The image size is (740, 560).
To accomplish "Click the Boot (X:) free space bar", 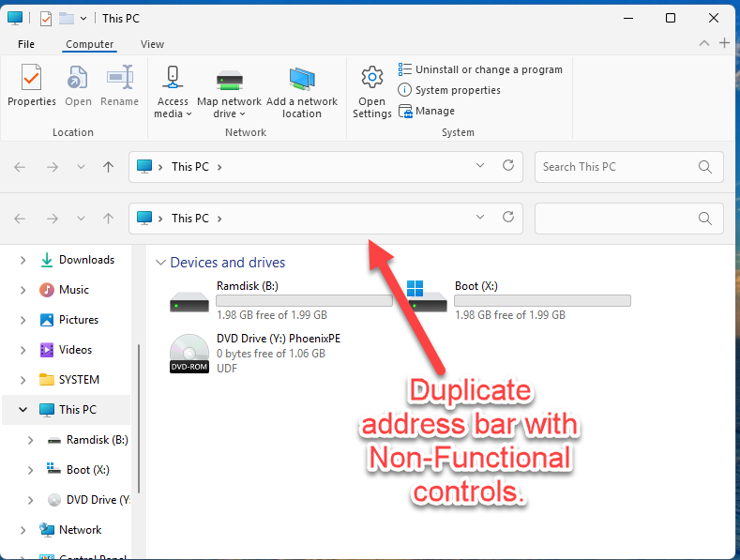I will point(542,300).
